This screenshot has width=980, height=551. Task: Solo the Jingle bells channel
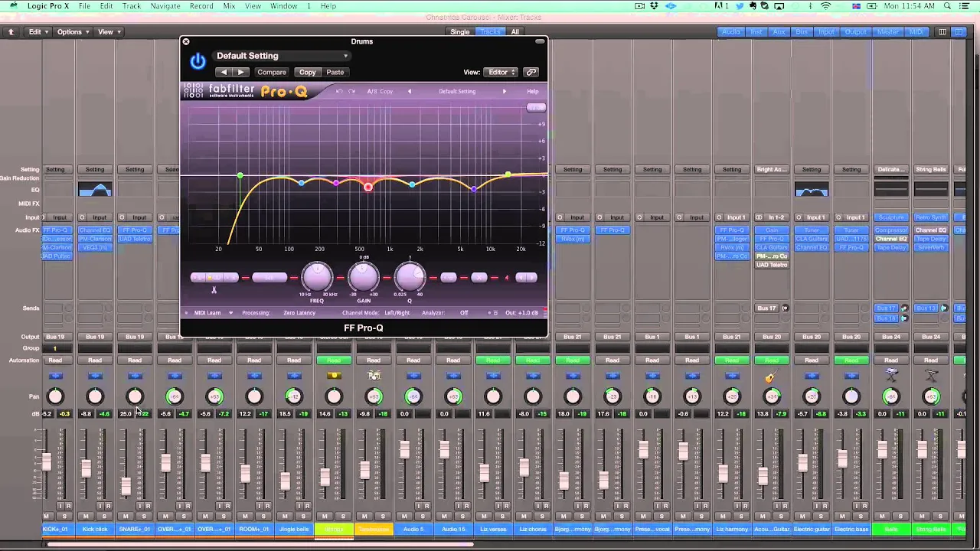tap(303, 516)
